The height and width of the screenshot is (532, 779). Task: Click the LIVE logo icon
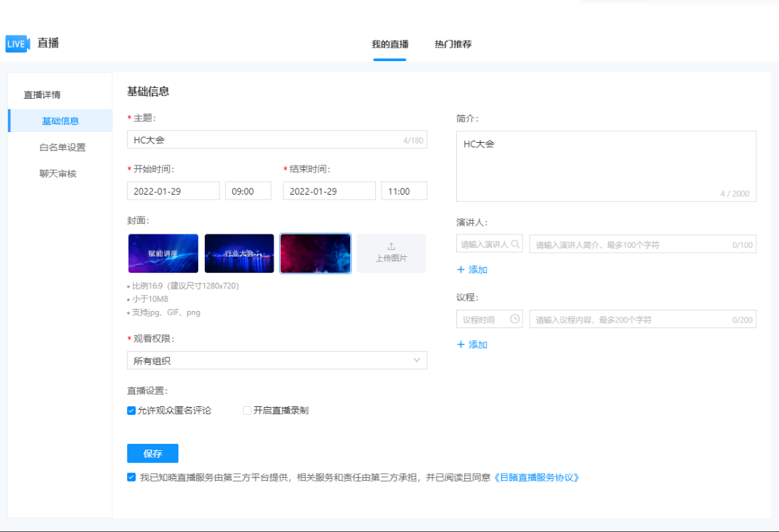click(16, 43)
